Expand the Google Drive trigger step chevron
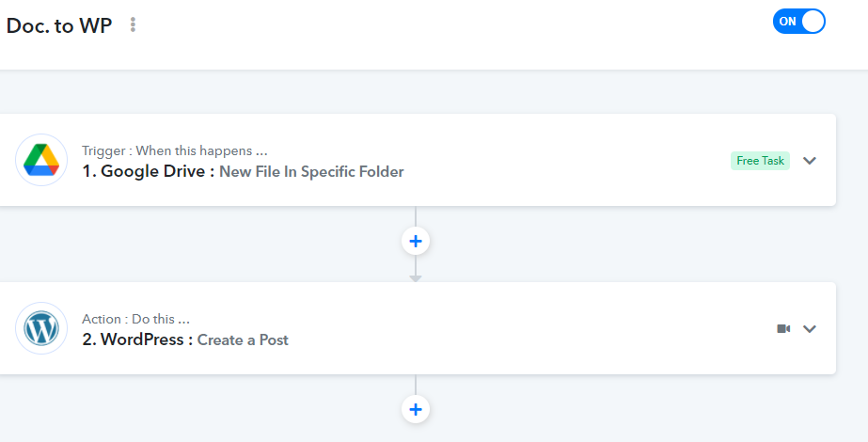Image resolution: width=868 pixels, height=442 pixels. 810,161
